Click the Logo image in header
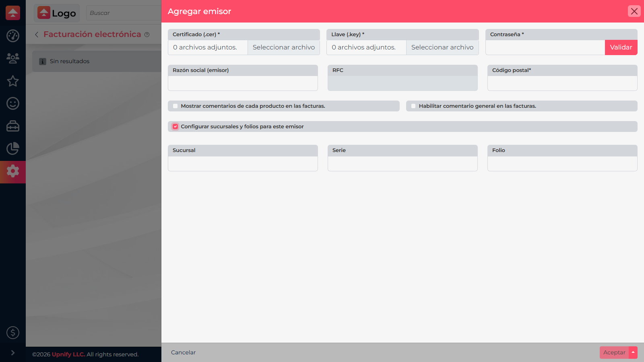The height and width of the screenshot is (362, 644). point(57,13)
